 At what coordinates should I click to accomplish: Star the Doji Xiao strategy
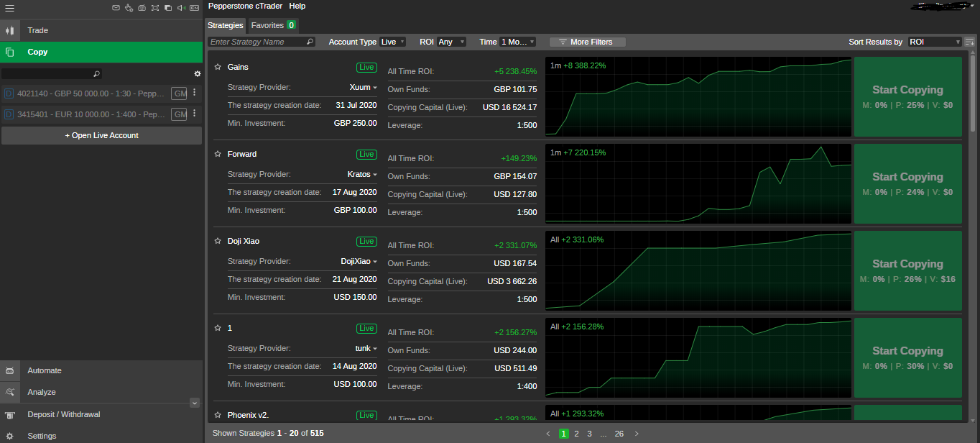218,241
